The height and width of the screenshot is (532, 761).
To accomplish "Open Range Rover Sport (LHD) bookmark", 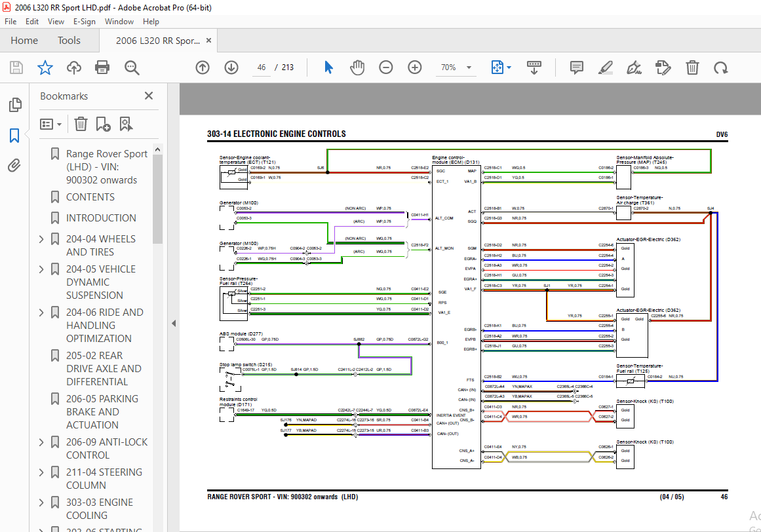I will tap(107, 167).
